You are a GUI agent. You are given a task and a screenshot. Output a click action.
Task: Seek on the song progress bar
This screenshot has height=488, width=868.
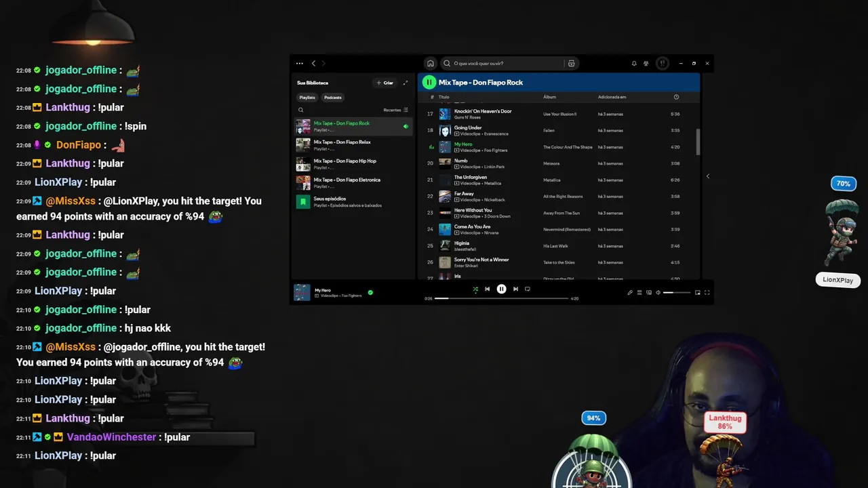coord(501,298)
